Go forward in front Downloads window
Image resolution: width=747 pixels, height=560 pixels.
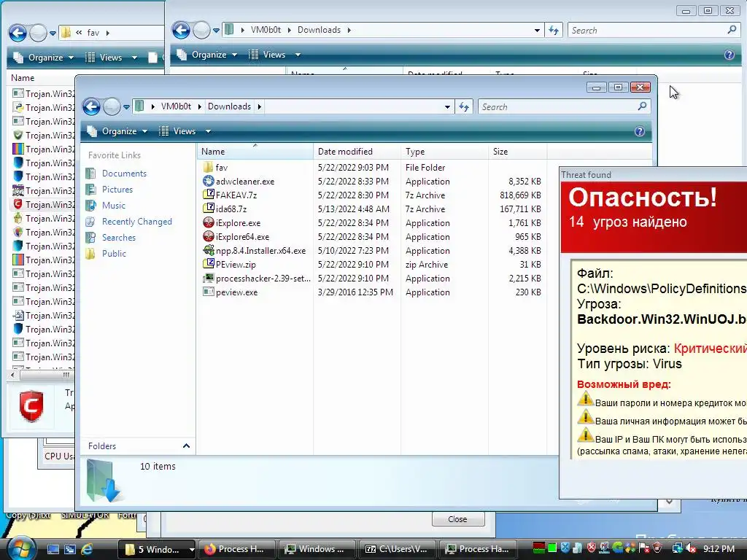point(112,106)
